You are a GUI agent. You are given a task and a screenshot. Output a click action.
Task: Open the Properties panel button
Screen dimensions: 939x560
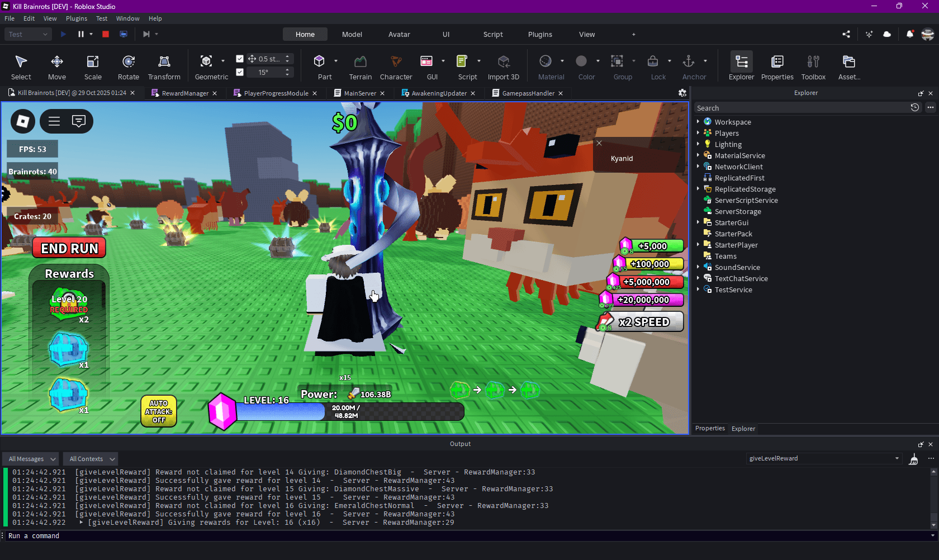click(x=777, y=67)
